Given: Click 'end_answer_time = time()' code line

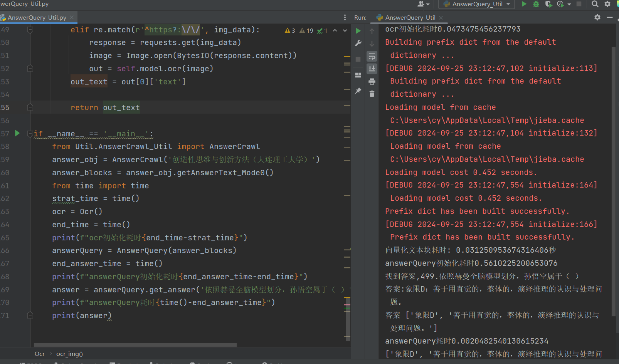Looking at the screenshot, I should (x=107, y=263).
